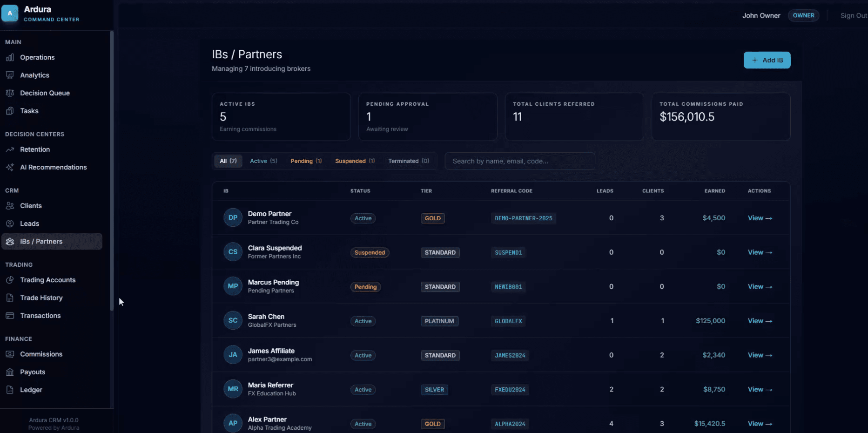This screenshot has height=433, width=868.
Task: Click the Pending status badge in Marcus's row
Action: [x=366, y=287]
